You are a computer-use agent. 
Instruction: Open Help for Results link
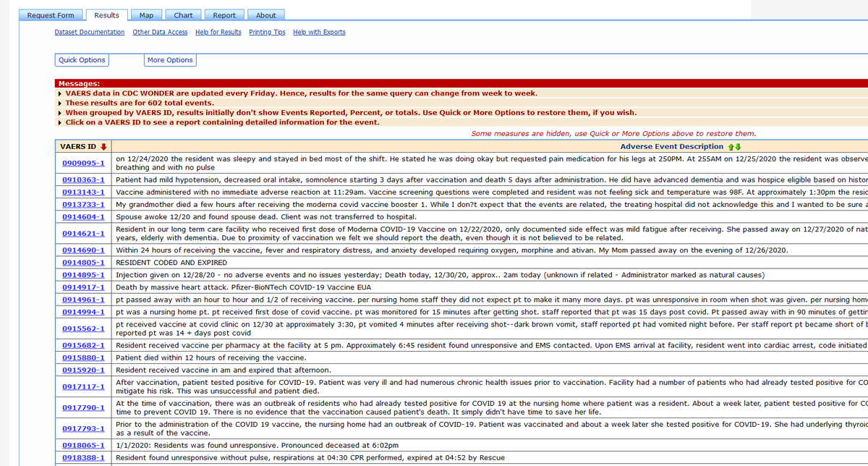tap(218, 32)
